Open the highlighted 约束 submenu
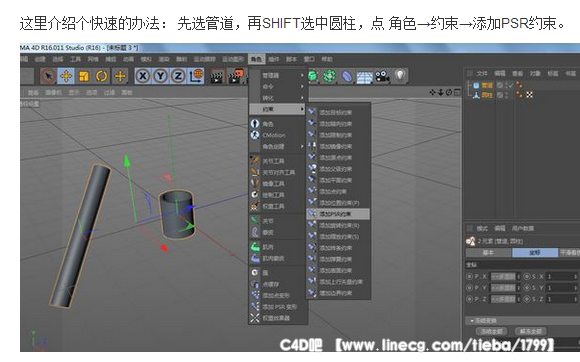Viewport: 580px width, 362px height. [277, 109]
